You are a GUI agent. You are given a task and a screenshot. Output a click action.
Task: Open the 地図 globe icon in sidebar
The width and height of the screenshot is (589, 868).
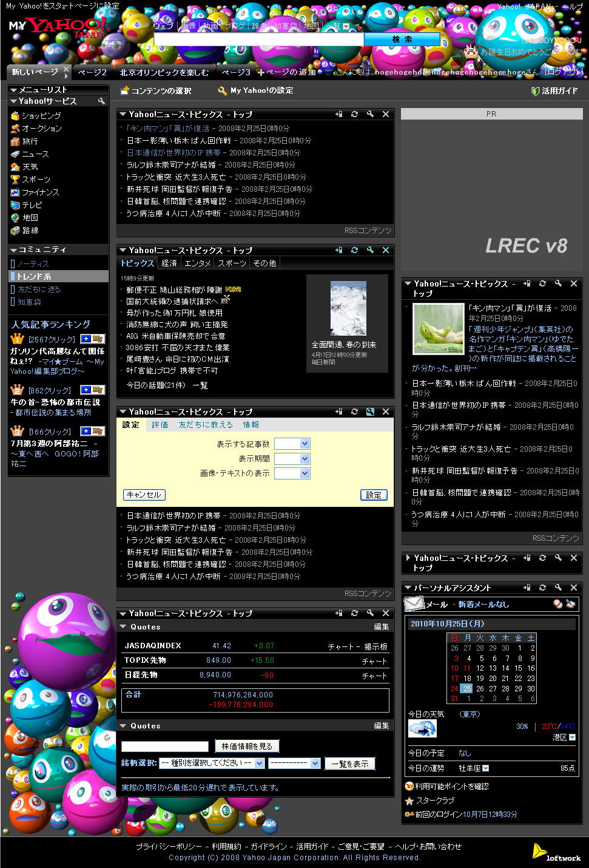(15, 217)
